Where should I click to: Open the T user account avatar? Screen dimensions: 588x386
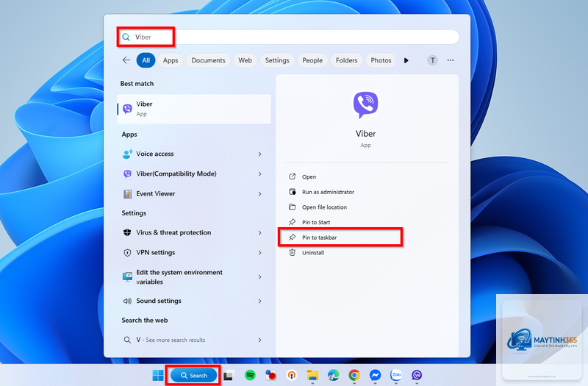pos(432,60)
